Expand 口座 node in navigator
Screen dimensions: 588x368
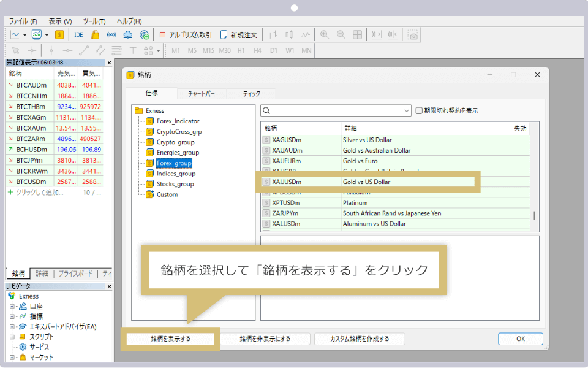tap(12, 307)
